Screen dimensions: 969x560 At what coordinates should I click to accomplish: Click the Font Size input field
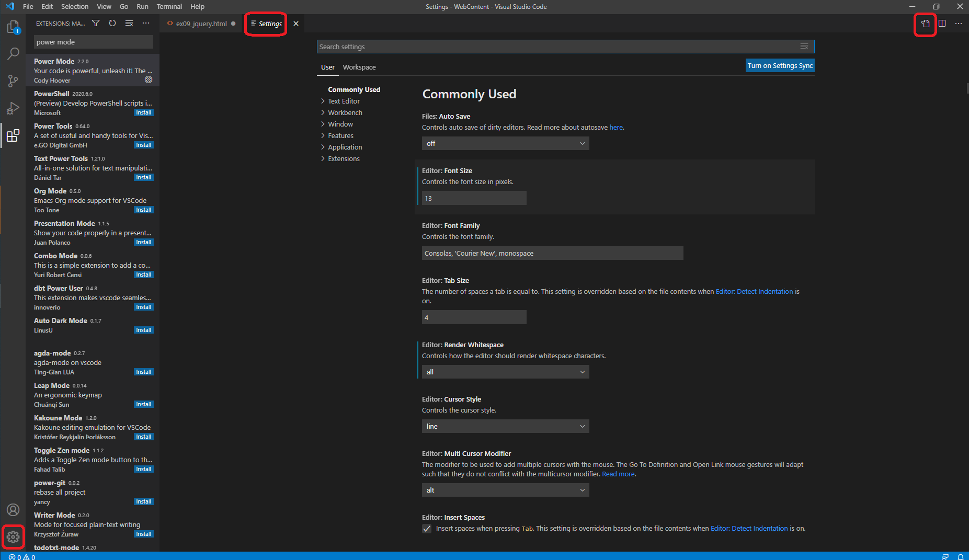(x=474, y=198)
